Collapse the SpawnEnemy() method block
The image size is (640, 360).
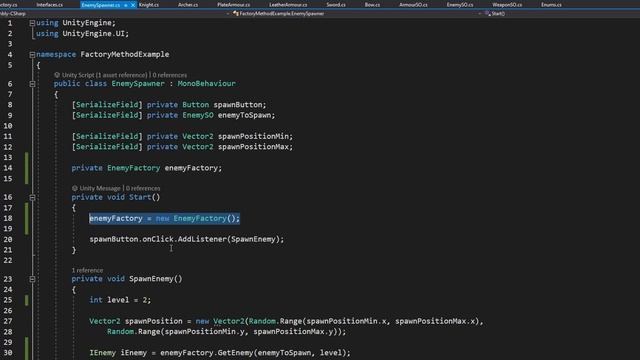[32, 279]
